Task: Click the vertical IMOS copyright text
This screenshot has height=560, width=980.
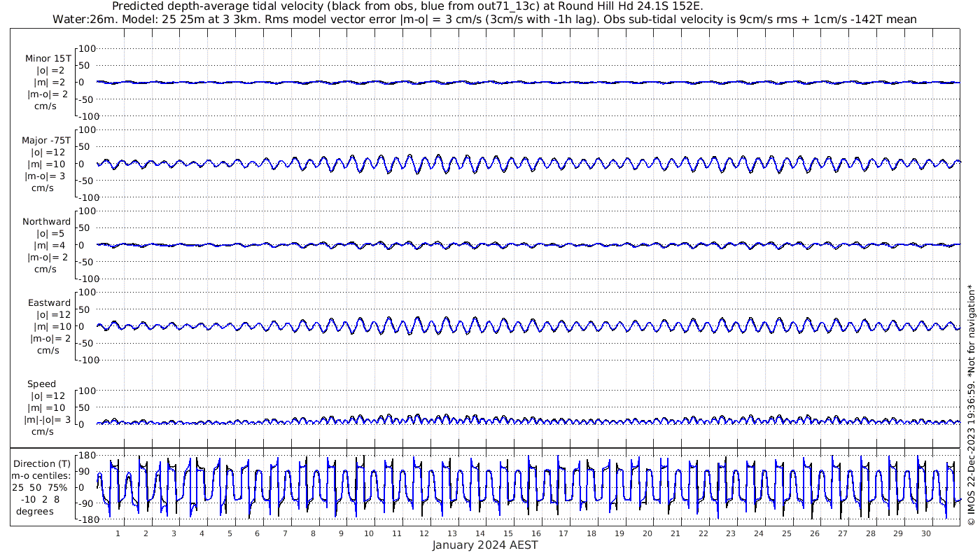Action: click(970, 404)
